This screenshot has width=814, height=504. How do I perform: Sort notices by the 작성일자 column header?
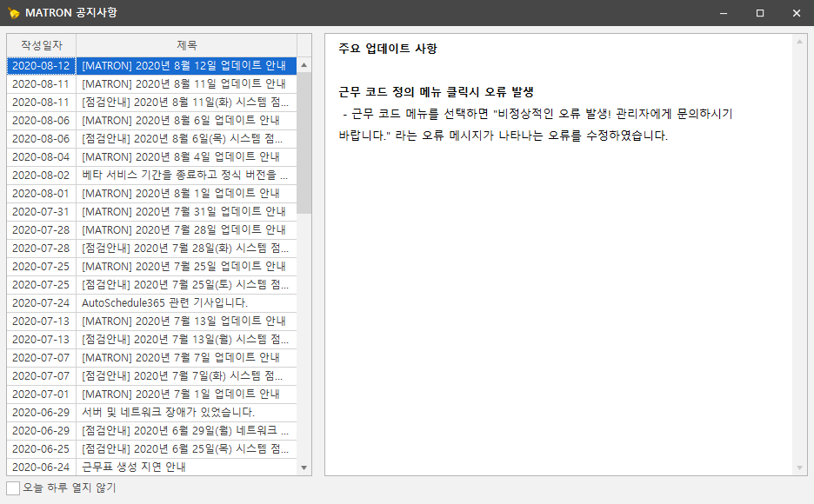(x=39, y=46)
